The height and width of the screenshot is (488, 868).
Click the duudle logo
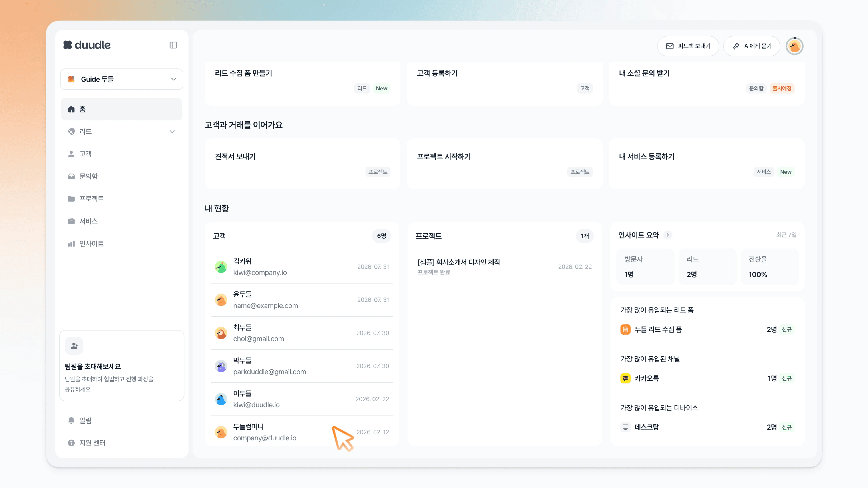[x=87, y=45]
